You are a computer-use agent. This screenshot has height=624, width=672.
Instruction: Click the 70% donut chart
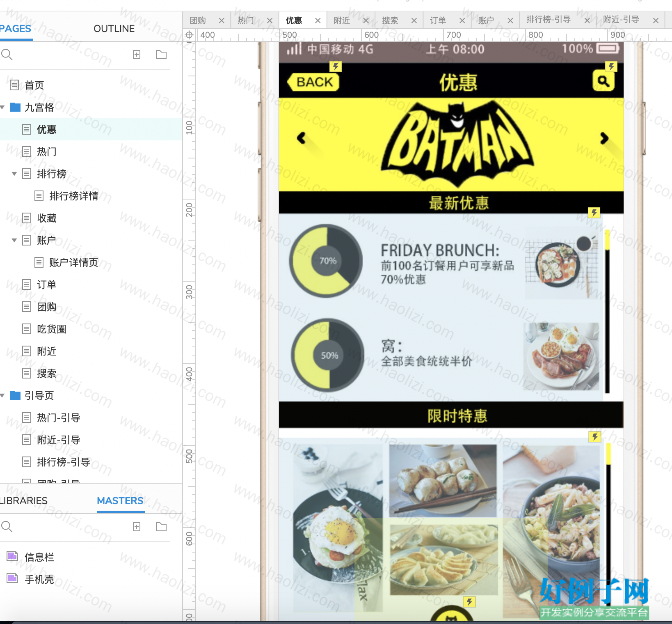326,261
